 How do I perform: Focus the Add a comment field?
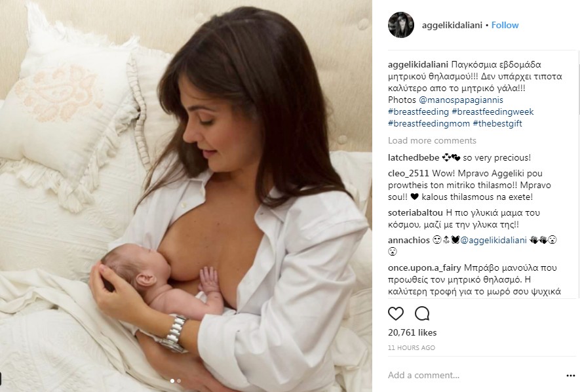tap(473, 376)
